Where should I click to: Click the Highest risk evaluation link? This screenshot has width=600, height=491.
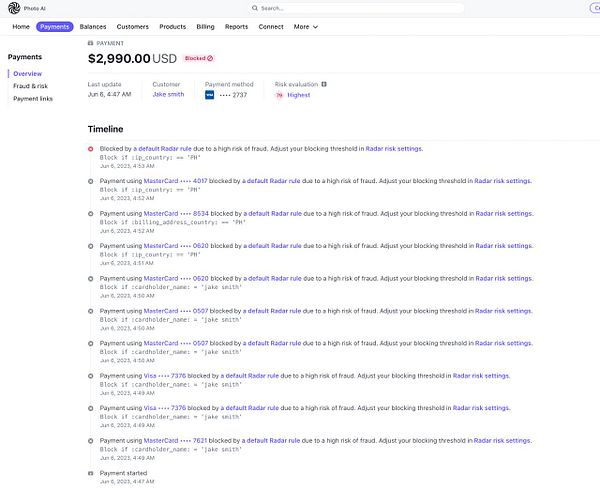[299, 95]
